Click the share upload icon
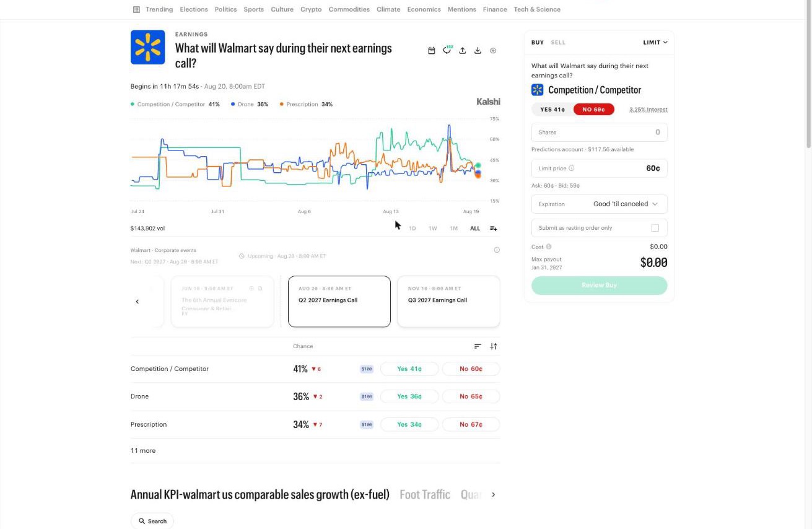This screenshot has width=812, height=529. [x=462, y=51]
